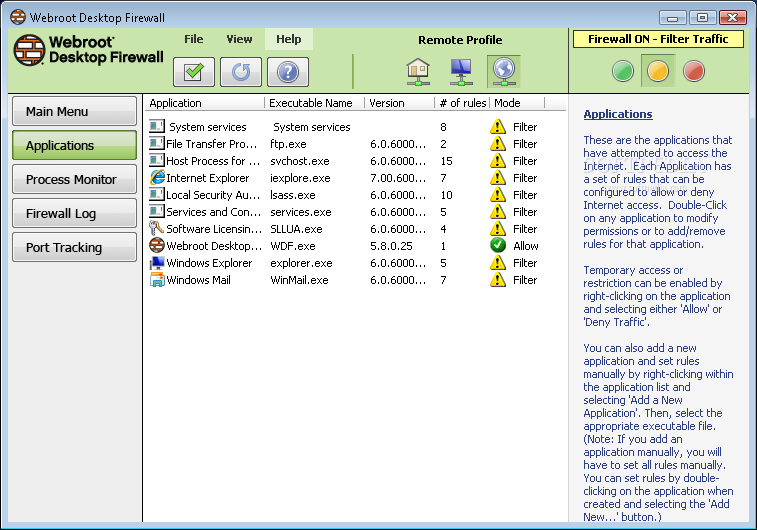757x530 pixels.
Task: Click the Webroot Desktop Firewall logo
Action: [x=88, y=50]
